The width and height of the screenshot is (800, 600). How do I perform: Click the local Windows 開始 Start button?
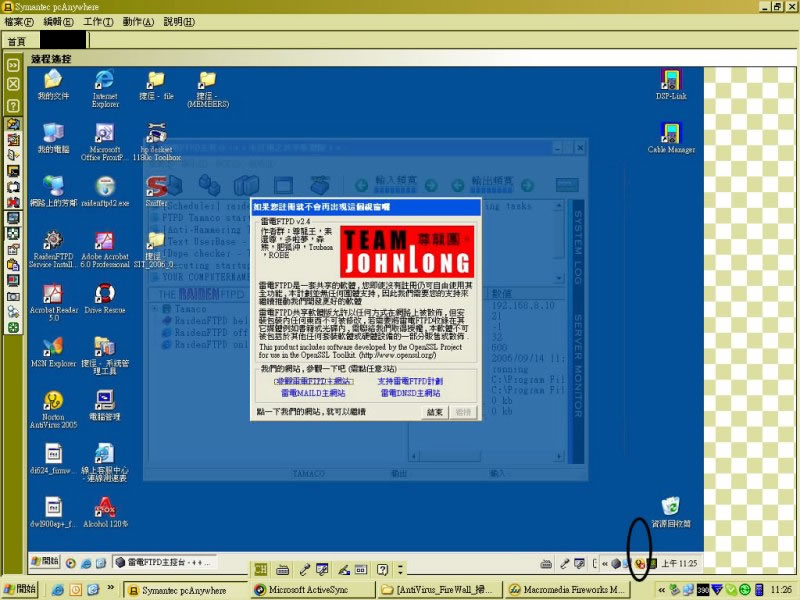click(19, 589)
